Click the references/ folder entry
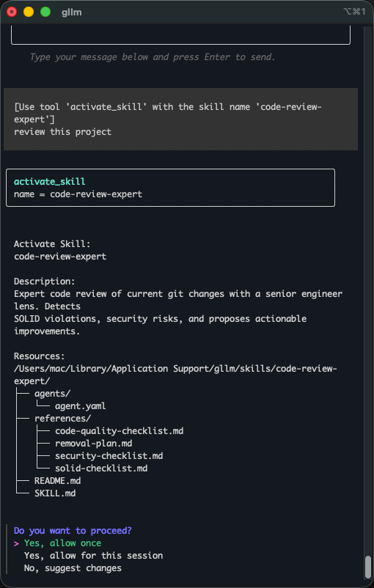 coord(62,418)
